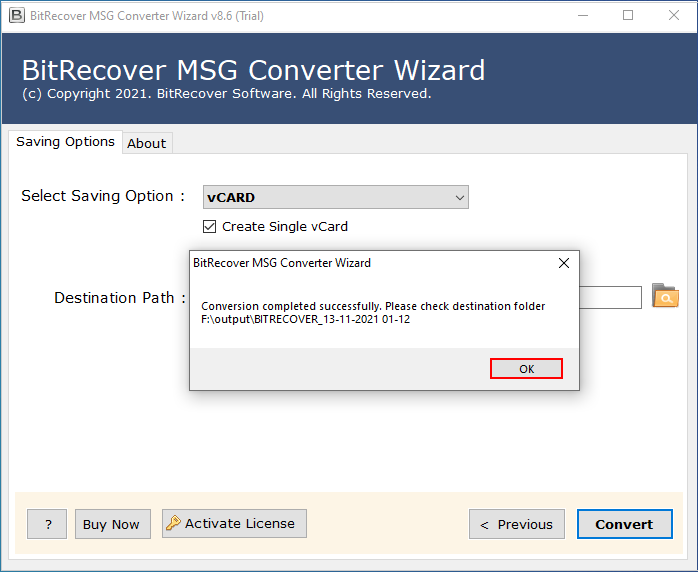Image resolution: width=698 pixels, height=572 pixels.
Task: Minimize the MSG Converter Wizard window
Action: click(x=583, y=16)
